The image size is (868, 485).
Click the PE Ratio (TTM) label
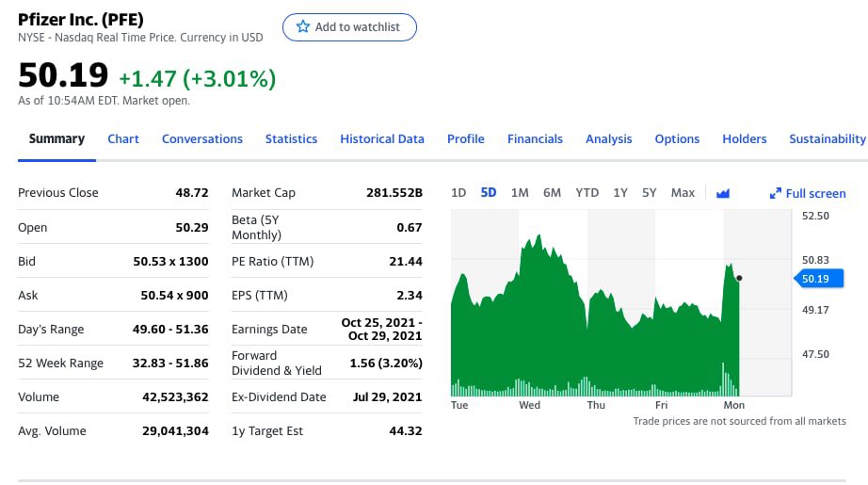pos(272,261)
